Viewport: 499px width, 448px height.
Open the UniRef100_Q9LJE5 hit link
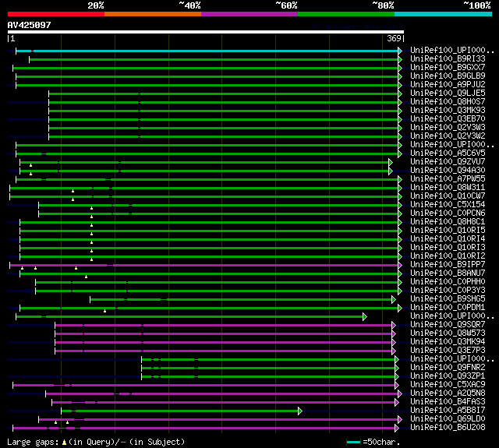click(x=448, y=93)
